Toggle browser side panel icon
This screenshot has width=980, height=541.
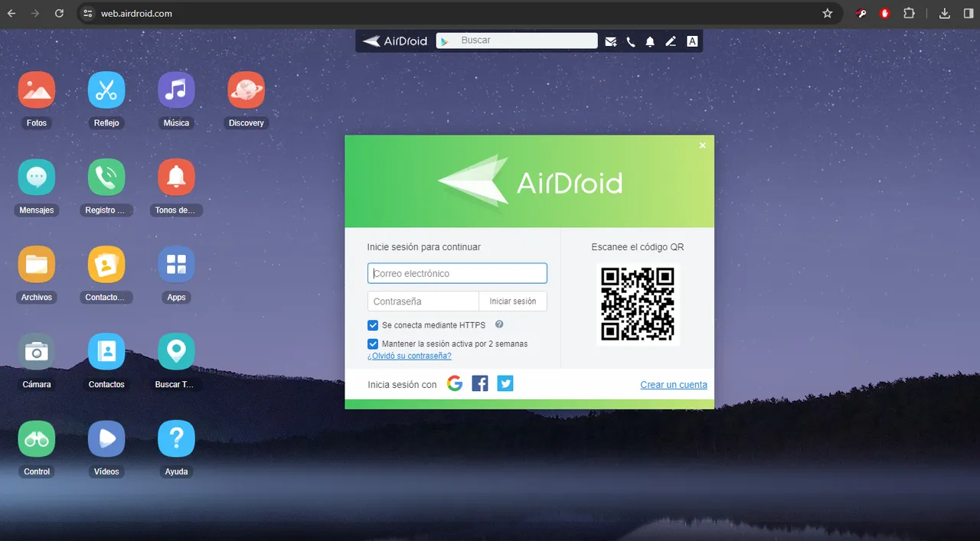969,14
